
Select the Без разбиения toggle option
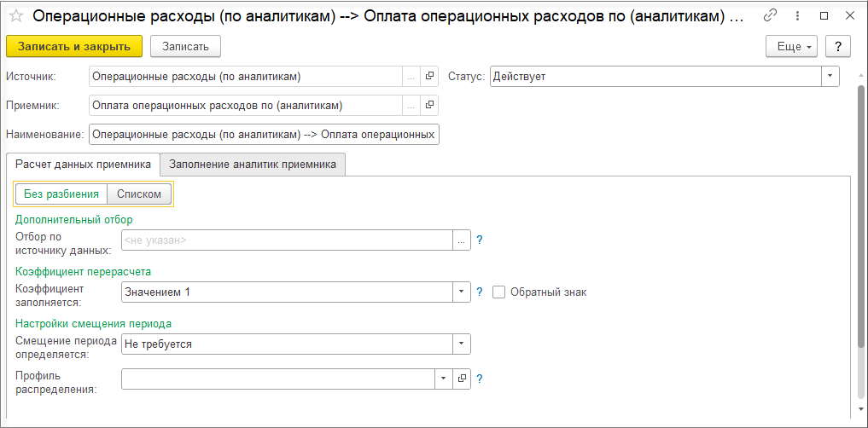pyautogui.click(x=61, y=194)
